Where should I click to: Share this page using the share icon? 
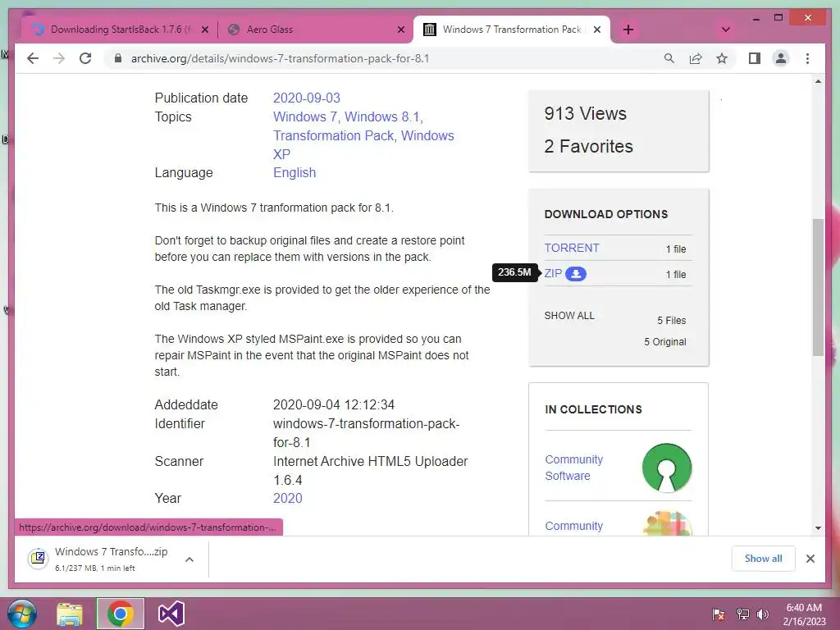[696, 58]
